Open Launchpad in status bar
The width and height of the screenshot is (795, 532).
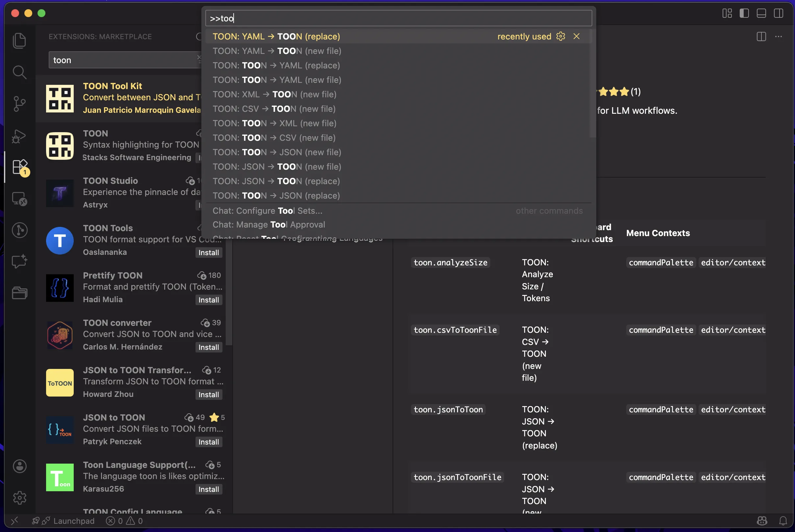tap(63, 521)
